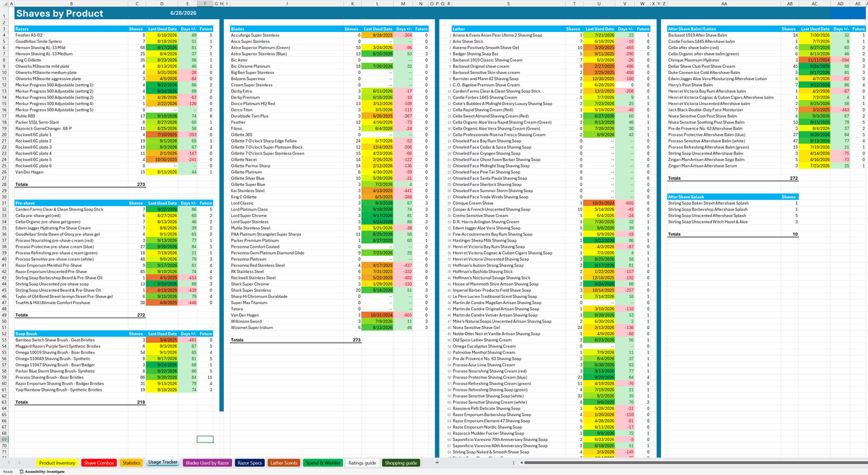
Task: Select 'Accuforge Super Stainless' blade cell
Action: click(x=286, y=35)
